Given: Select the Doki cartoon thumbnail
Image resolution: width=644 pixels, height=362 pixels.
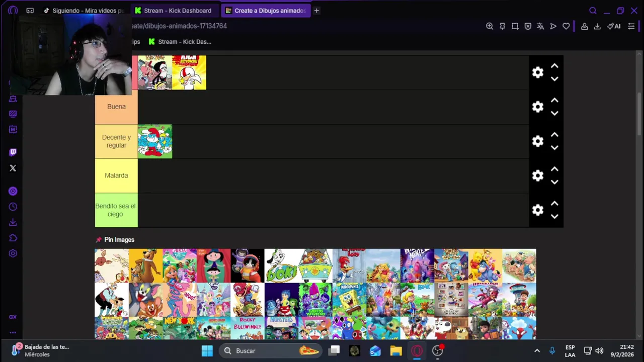Looking at the screenshot, I should tap(281, 266).
